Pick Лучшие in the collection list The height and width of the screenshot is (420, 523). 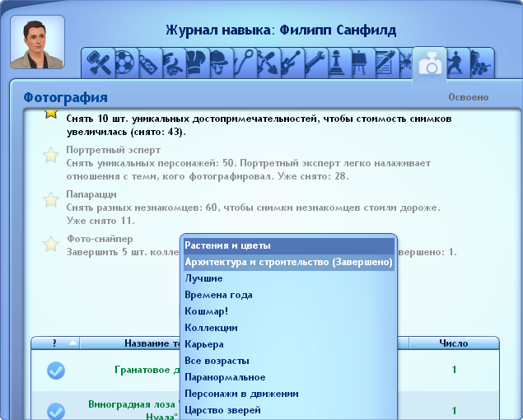point(289,278)
